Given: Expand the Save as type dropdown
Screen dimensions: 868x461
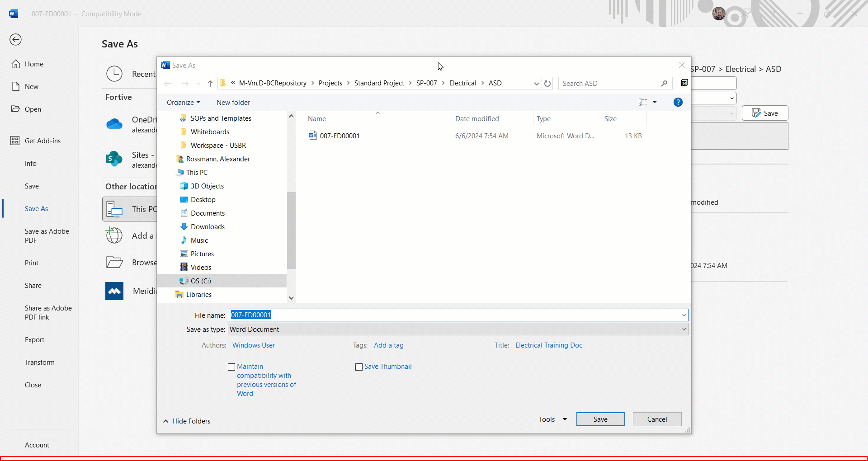Looking at the screenshot, I should 683,329.
